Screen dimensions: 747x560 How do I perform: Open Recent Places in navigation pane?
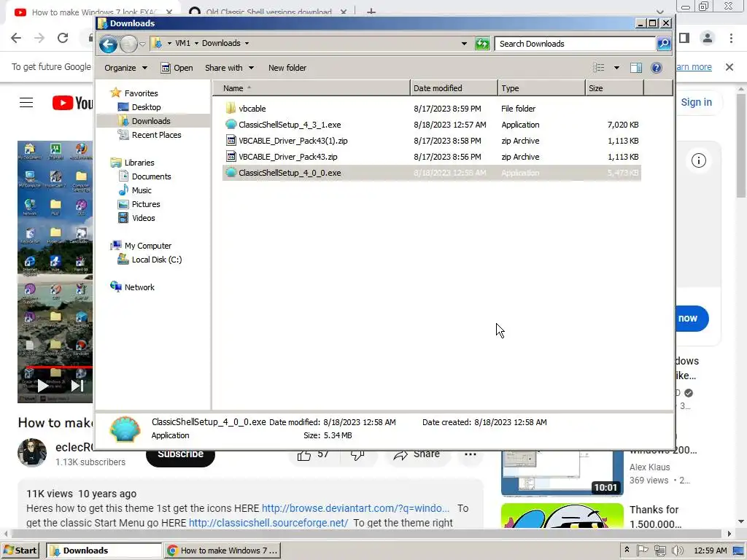[x=156, y=135]
